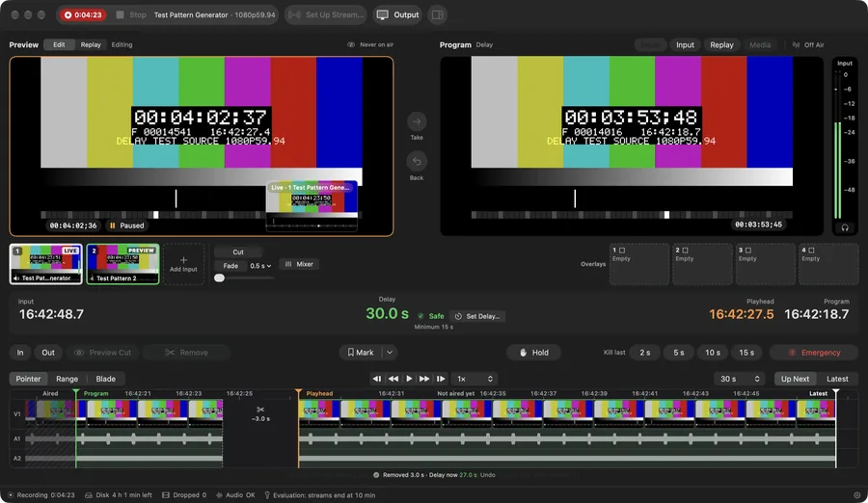Image resolution: width=868 pixels, height=503 pixels.
Task: Set the Out point
Action: 48,353
